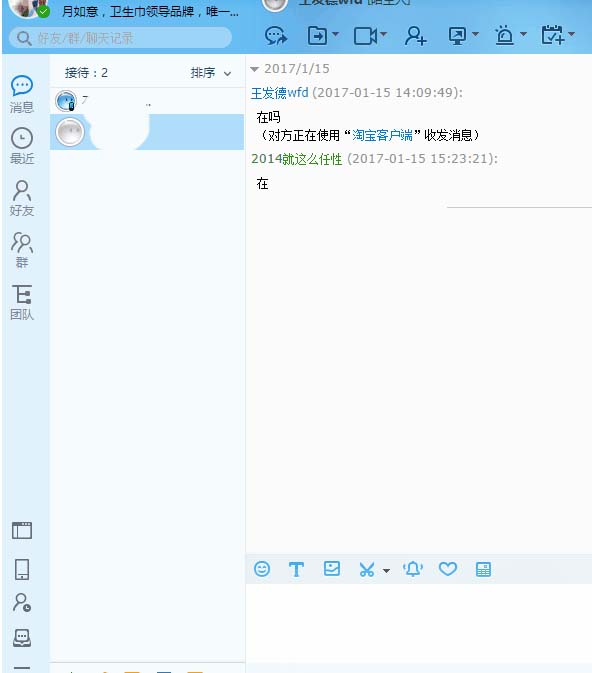Click the heart icon in input toolbar
This screenshot has height=673, width=592.
tap(448, 569)
